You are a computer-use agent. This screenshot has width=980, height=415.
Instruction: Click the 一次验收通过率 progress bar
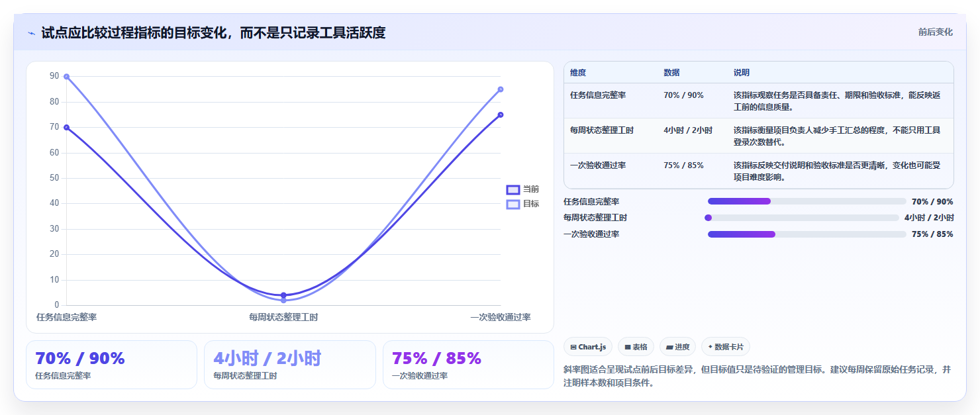807,234
